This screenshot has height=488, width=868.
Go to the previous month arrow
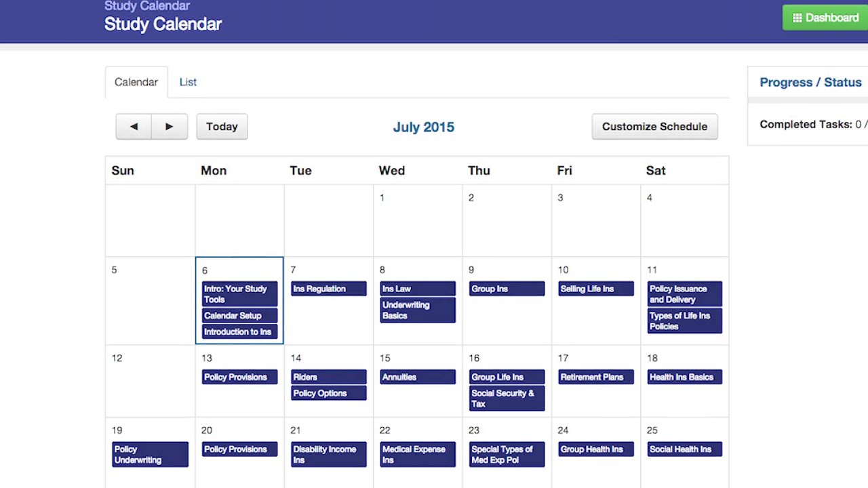click(134, 127)
